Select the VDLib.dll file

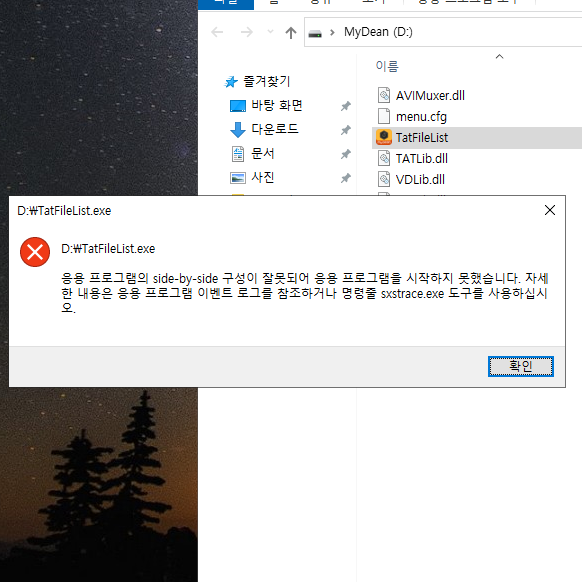420,180
